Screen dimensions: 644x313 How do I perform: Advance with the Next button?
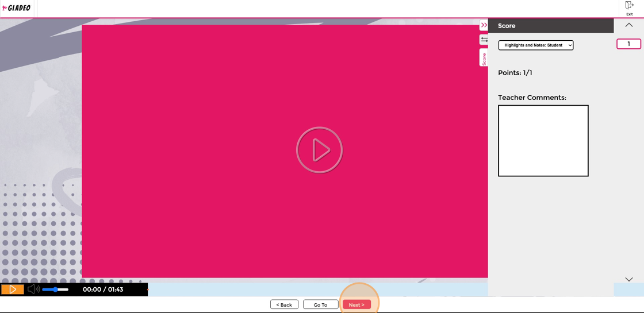coord(356,305)
